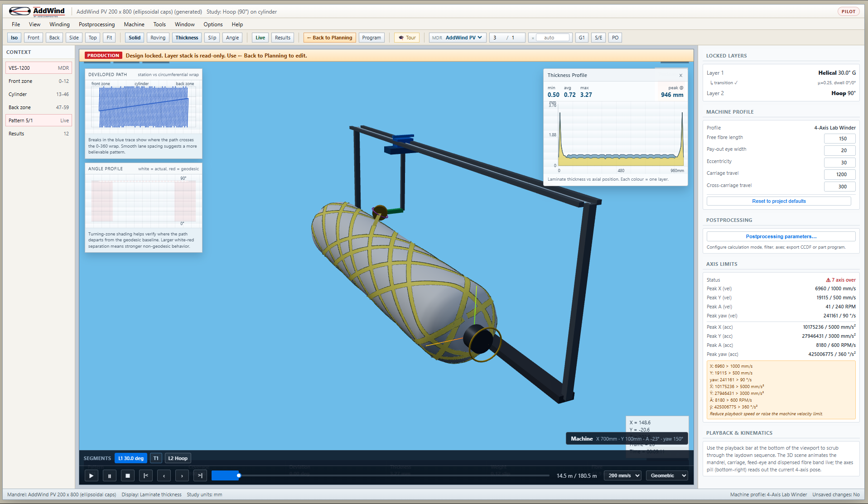Toggle Slip display mode
Image resolution: width=868 pixels, height=504 pixels.
coord(212,38)
